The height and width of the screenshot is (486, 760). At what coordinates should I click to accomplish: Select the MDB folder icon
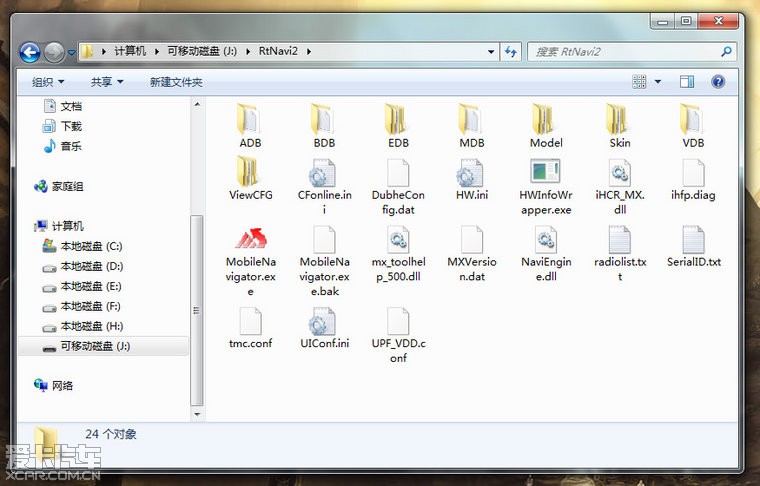471,119
